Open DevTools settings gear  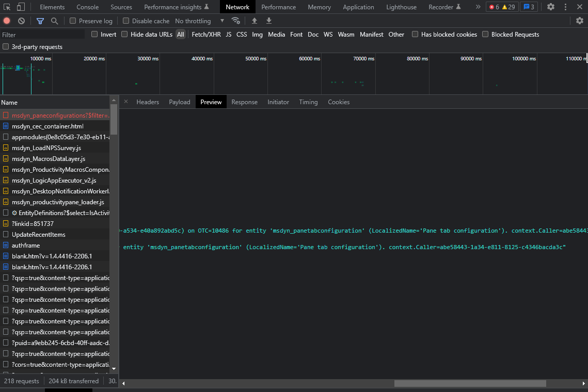551,7
